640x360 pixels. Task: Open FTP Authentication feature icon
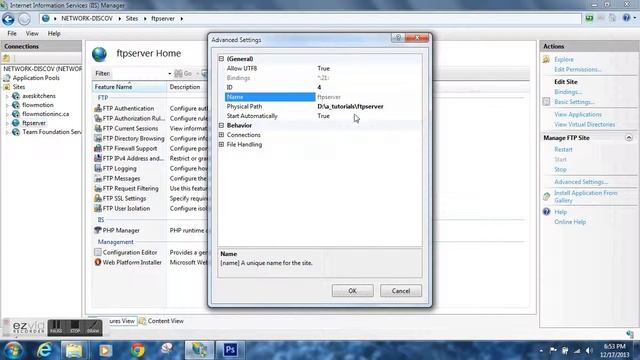tap(98, 108)
